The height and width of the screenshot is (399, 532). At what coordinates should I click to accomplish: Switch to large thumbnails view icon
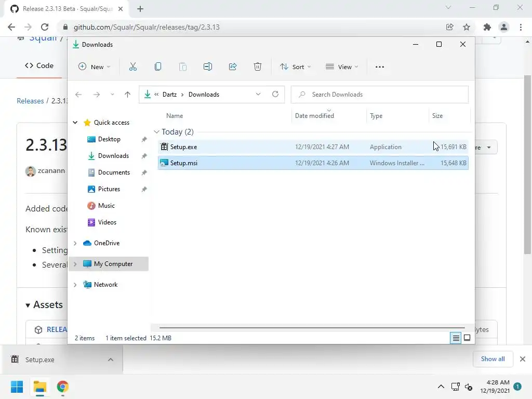(x=467, y=338)
